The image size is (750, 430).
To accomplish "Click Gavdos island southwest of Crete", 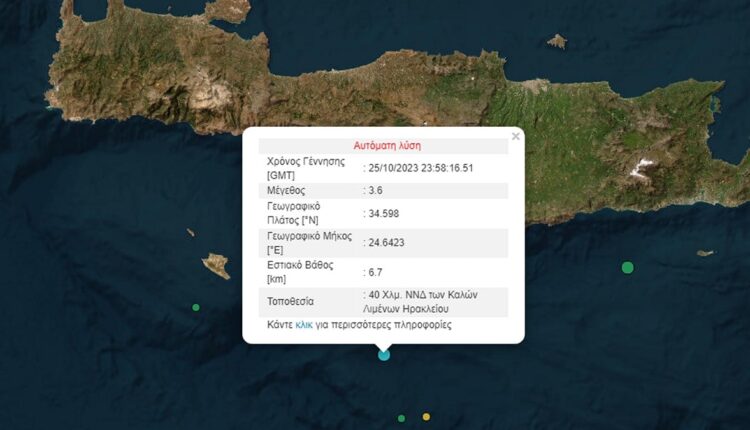I will [x=216, y=266].
